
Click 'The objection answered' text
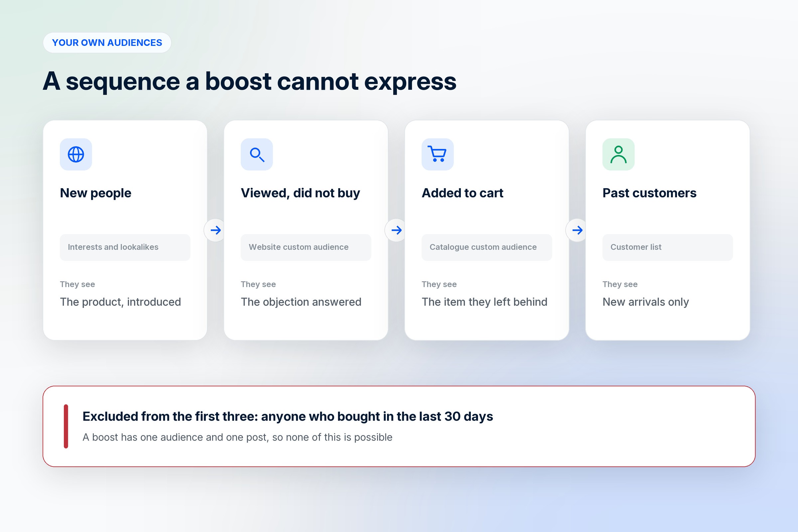pos(301,302)
